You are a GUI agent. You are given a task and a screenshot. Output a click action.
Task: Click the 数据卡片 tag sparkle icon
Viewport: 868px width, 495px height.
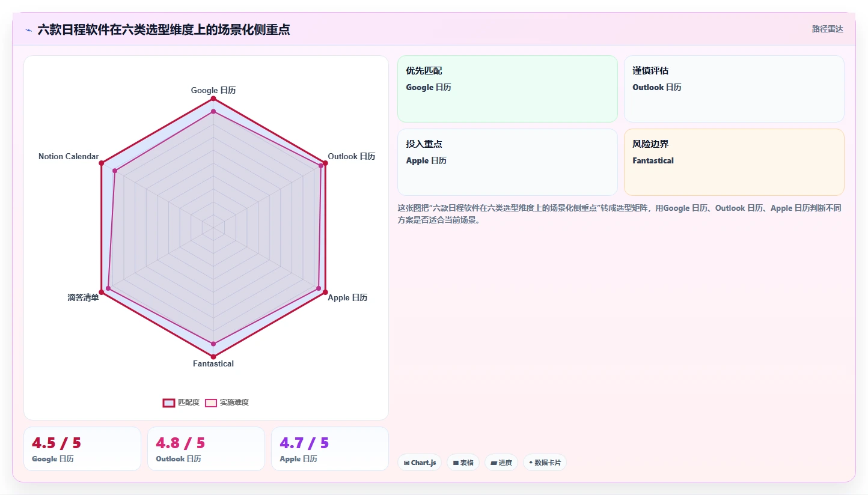(x=531, y=463)
